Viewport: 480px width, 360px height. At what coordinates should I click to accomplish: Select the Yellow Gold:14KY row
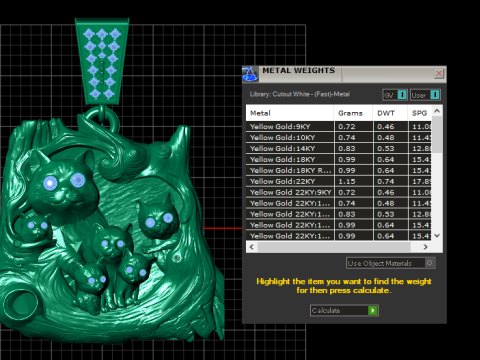[339, 148]
